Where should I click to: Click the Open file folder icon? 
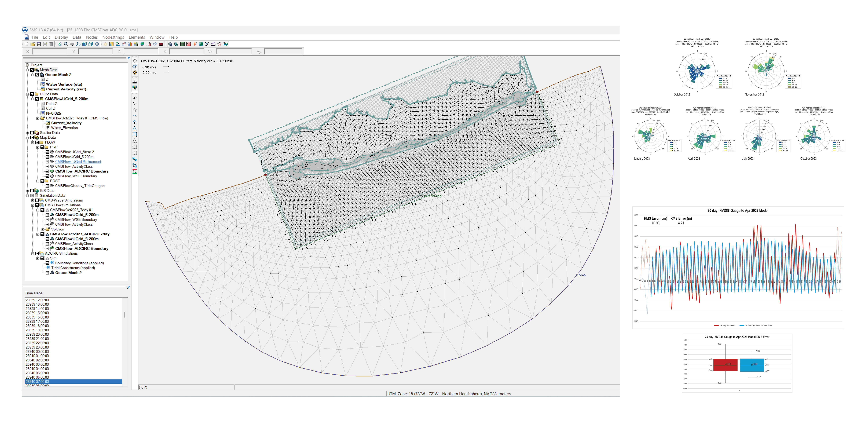coord(33,44)
